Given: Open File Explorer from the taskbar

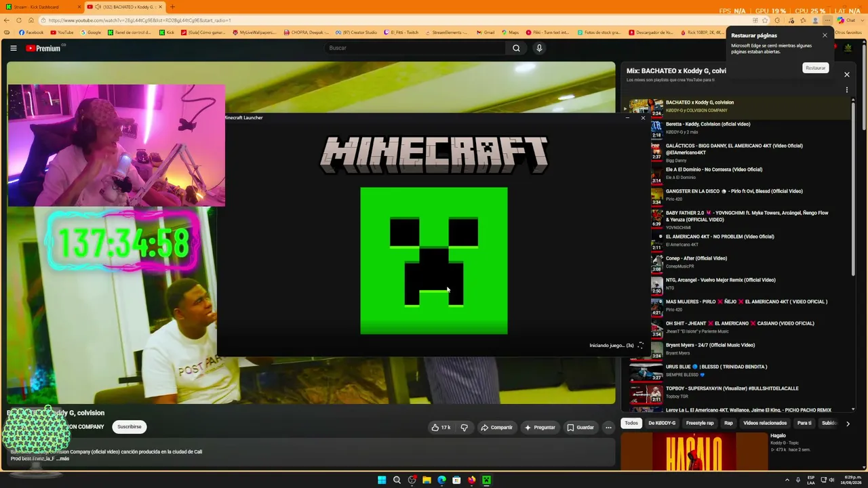Looking at the screenshot, I should click(x=427, y=480).
